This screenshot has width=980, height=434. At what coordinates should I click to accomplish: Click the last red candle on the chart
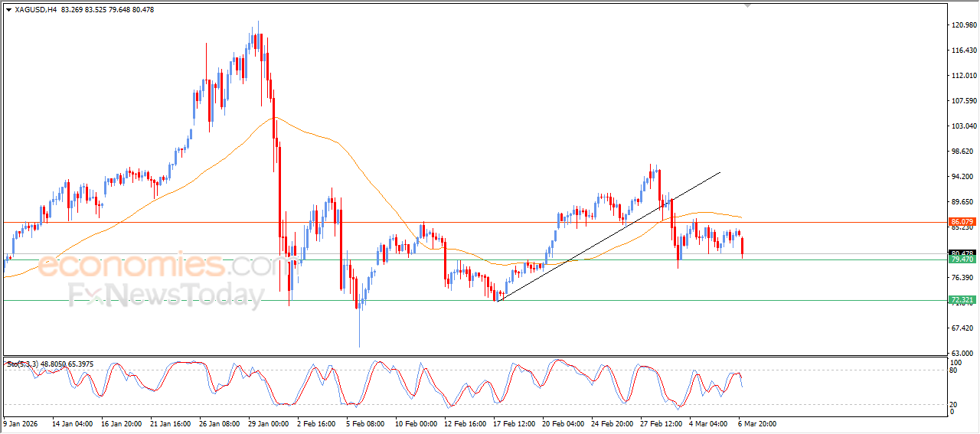click(x=743, y=246)
